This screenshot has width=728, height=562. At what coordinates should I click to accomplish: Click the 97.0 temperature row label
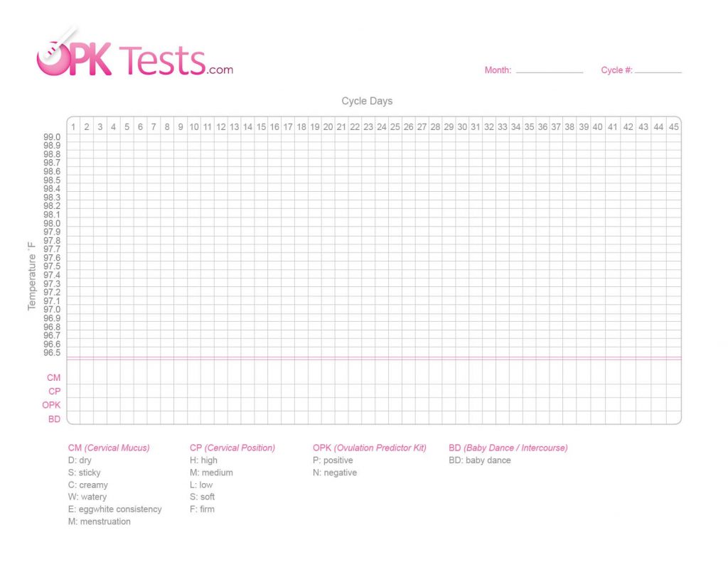52,310
